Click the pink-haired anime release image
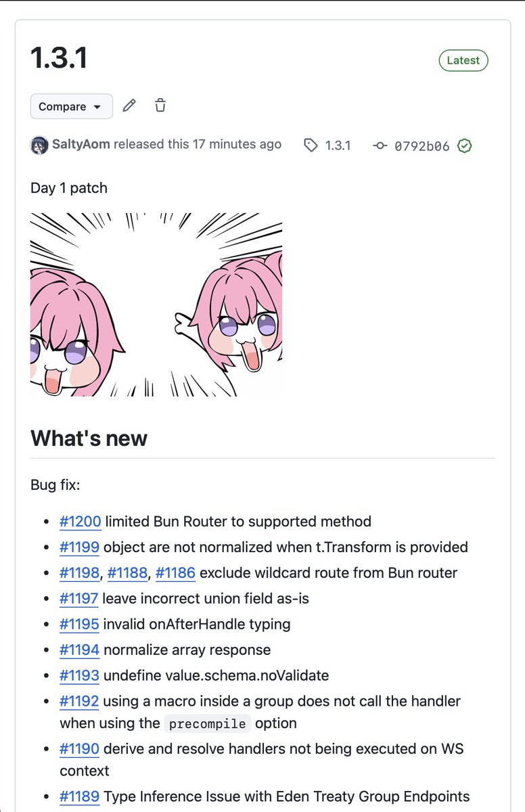The width and height of the screenshot is (525, 812). (x=156, y=304)
